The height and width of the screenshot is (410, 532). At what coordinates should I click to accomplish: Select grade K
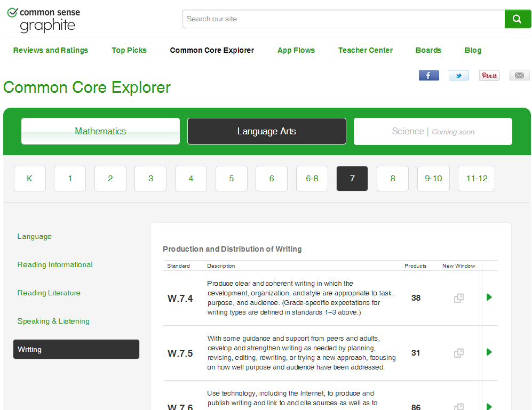pos(30,179)
